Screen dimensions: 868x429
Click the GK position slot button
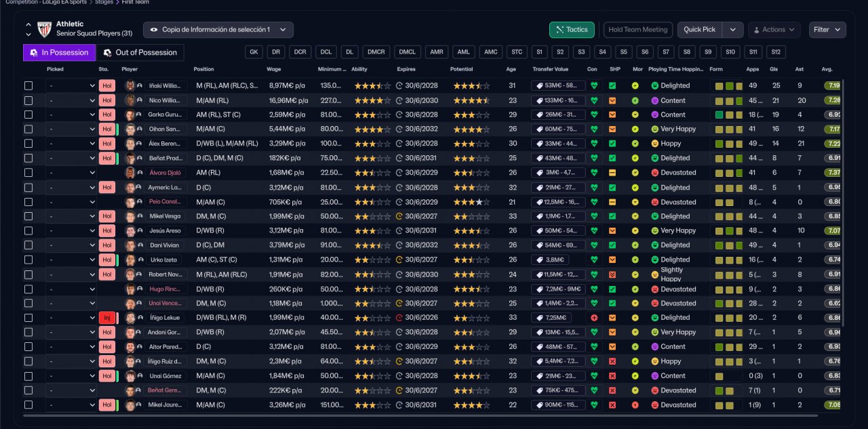click(254, 52)
